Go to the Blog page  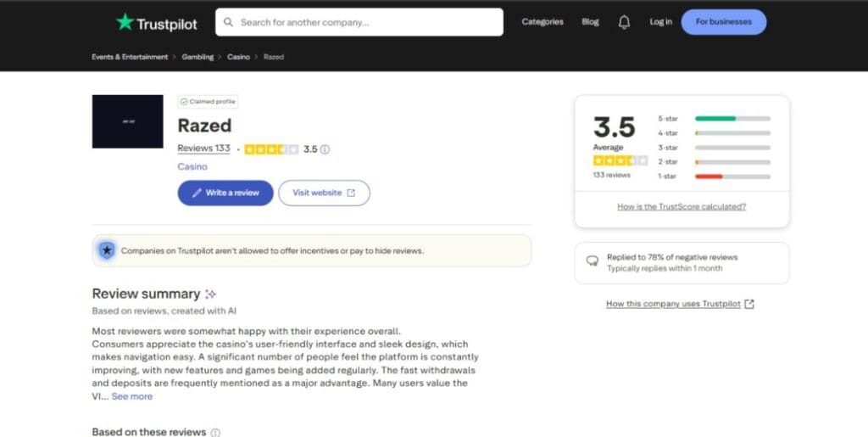click(590, 22)
